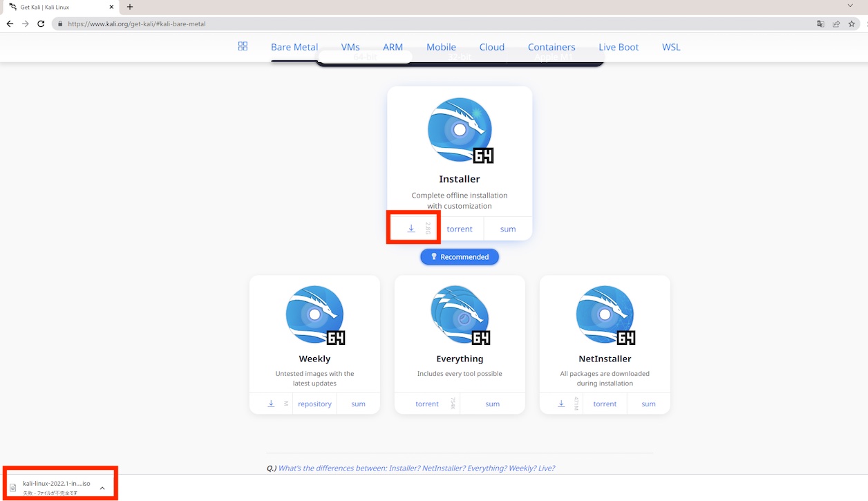
Task: Go back with the browser back arrow
Action: 10,23
